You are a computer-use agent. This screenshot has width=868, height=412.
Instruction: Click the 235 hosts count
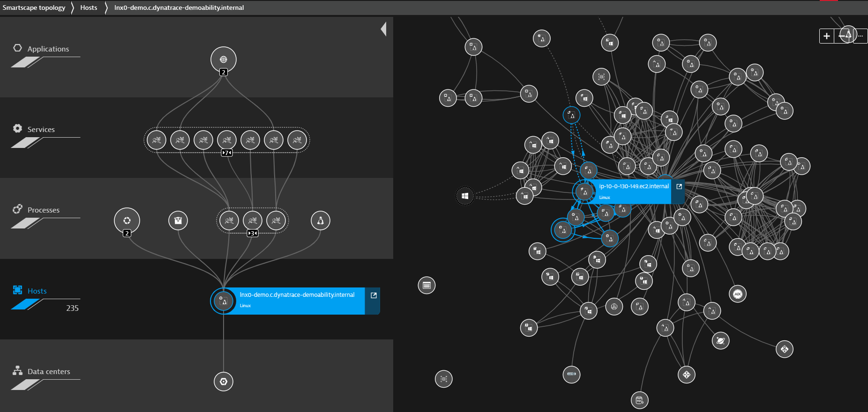point(72,308)
